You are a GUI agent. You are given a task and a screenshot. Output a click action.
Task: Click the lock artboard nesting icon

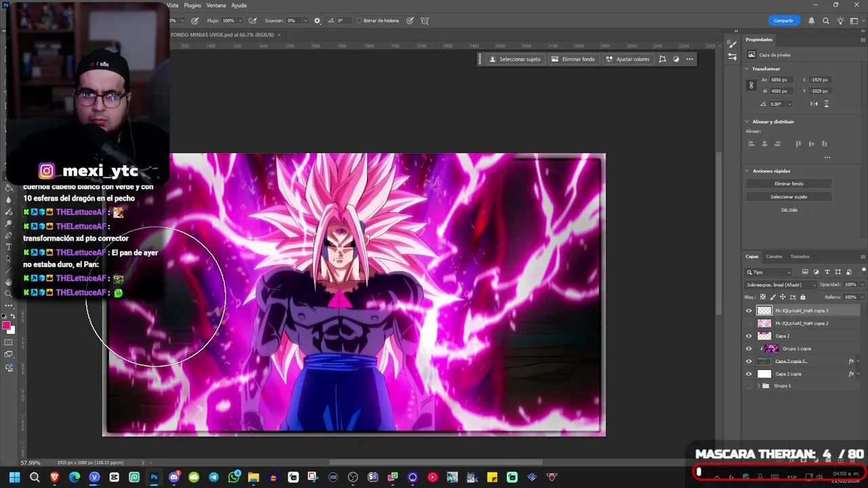click(793, 297)
